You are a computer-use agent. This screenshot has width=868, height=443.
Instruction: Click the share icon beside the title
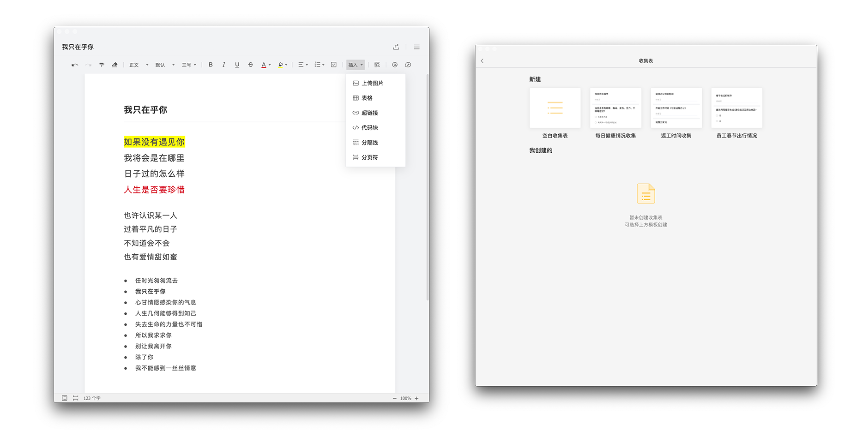[x=396, y=47]
